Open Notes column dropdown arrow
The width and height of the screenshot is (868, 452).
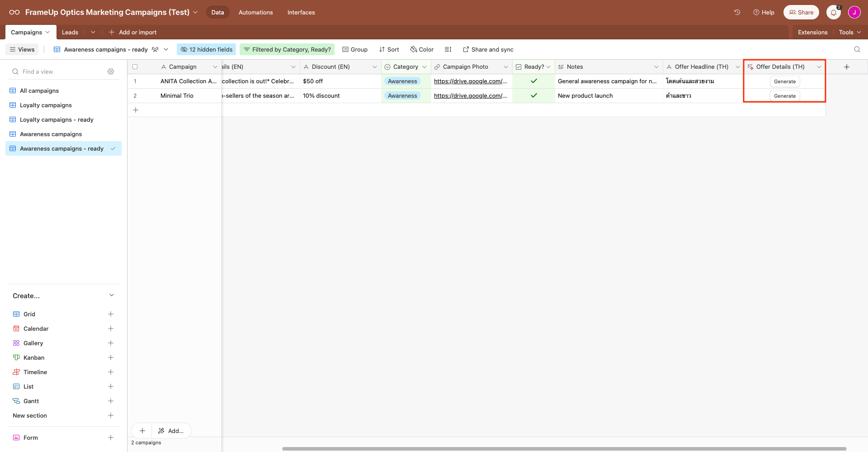(x=656, y=67)
